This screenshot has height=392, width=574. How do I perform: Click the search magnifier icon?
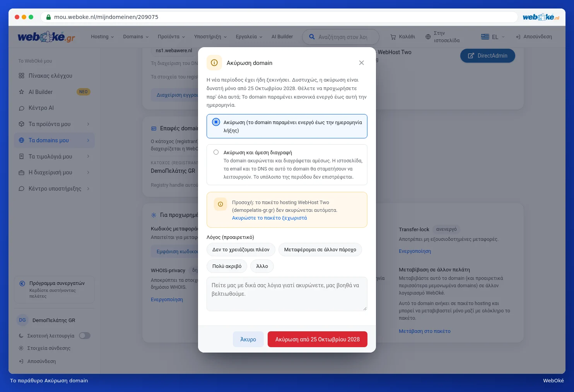point(312,37)
